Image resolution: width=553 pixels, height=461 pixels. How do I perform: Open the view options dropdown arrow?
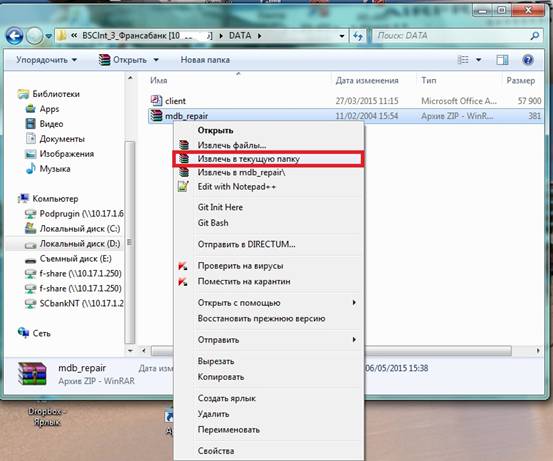(x=479, y=60)
